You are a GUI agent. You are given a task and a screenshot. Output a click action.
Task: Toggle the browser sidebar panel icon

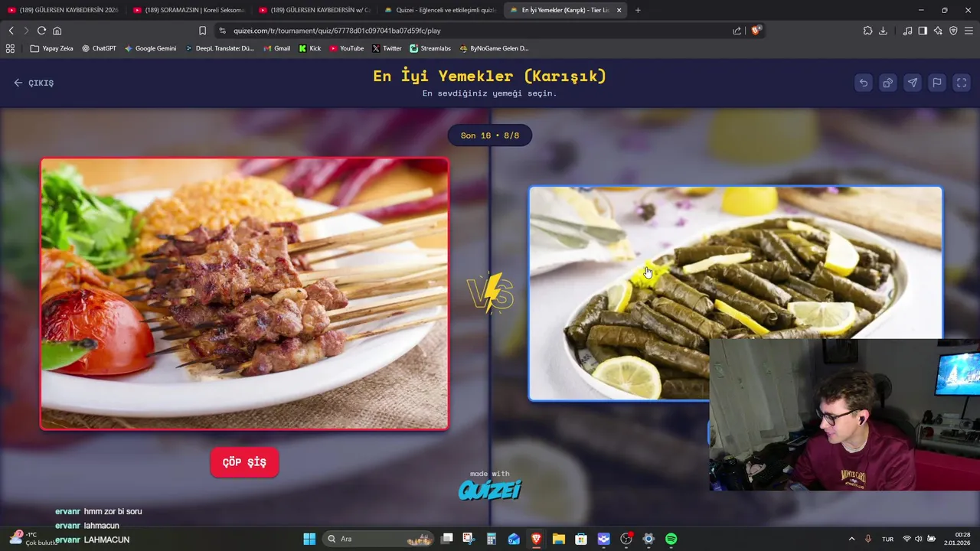pyautogui.click(x=923, y=31)
